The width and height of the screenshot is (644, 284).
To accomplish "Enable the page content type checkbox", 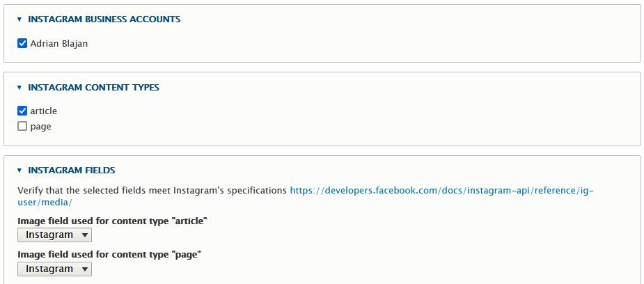I will tap(22, 127).
